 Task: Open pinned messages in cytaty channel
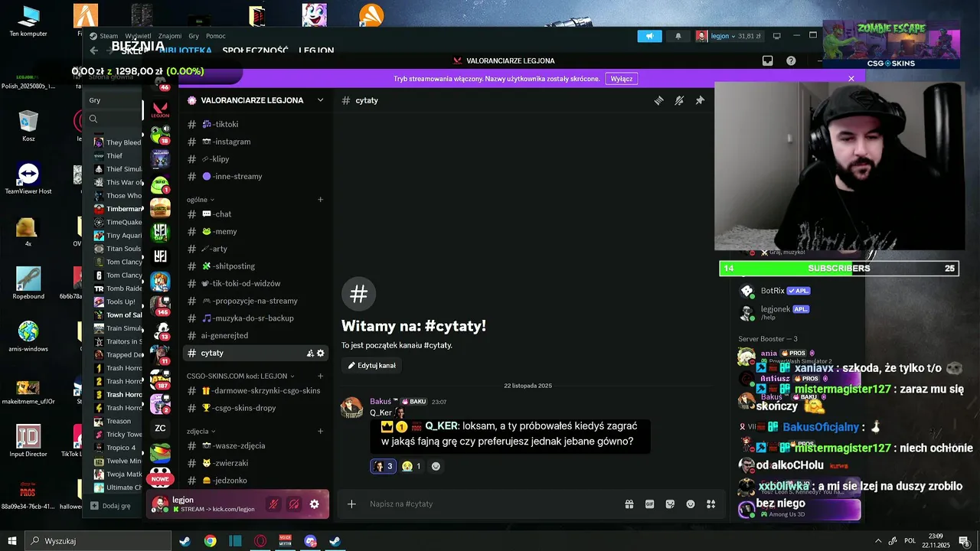(x=700, y=100)
